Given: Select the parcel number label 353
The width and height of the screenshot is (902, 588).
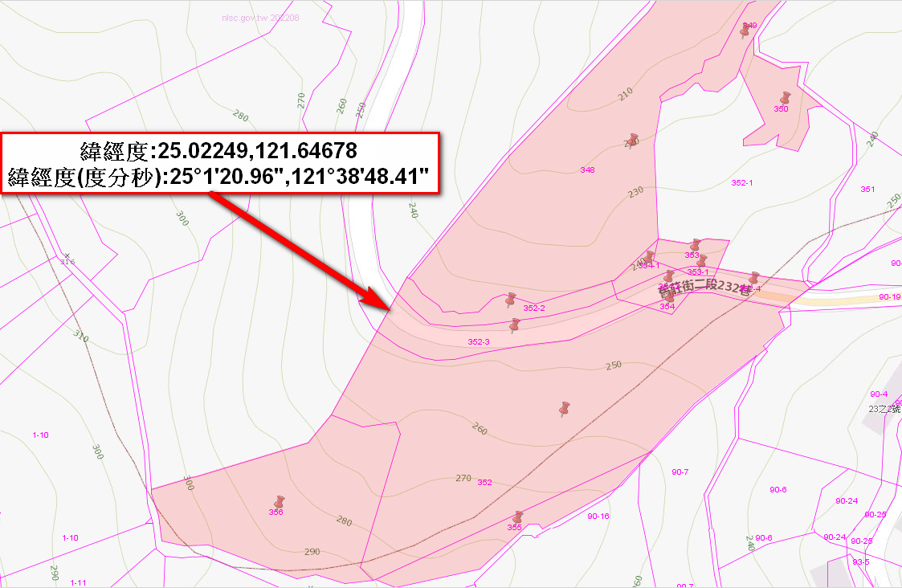Looking at the screenshot, I should pos(692,255).
